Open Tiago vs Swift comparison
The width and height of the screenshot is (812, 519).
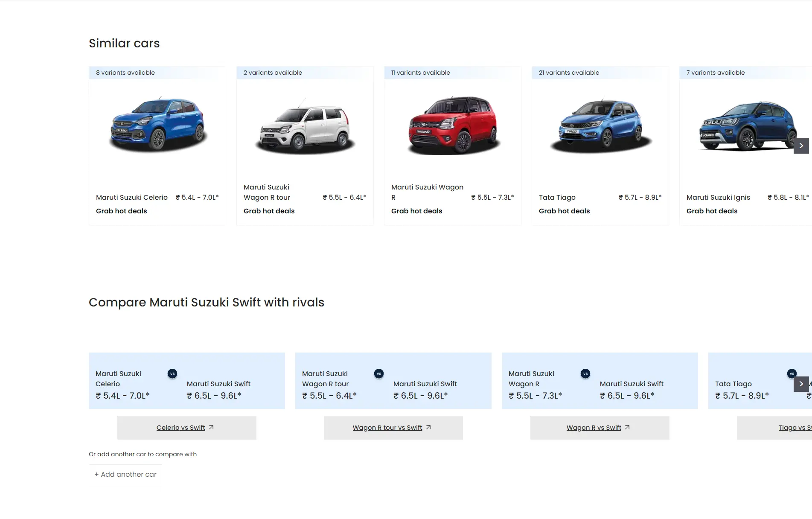(774, 428)
